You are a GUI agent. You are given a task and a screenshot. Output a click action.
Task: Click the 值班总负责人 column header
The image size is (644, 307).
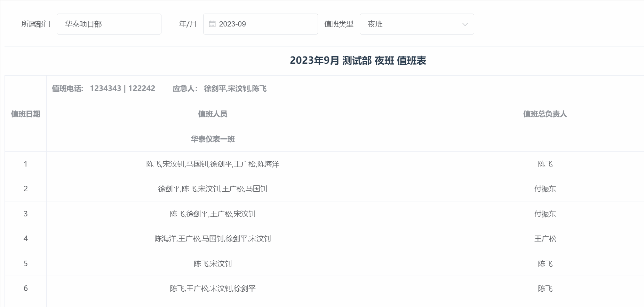click(545, 114)
